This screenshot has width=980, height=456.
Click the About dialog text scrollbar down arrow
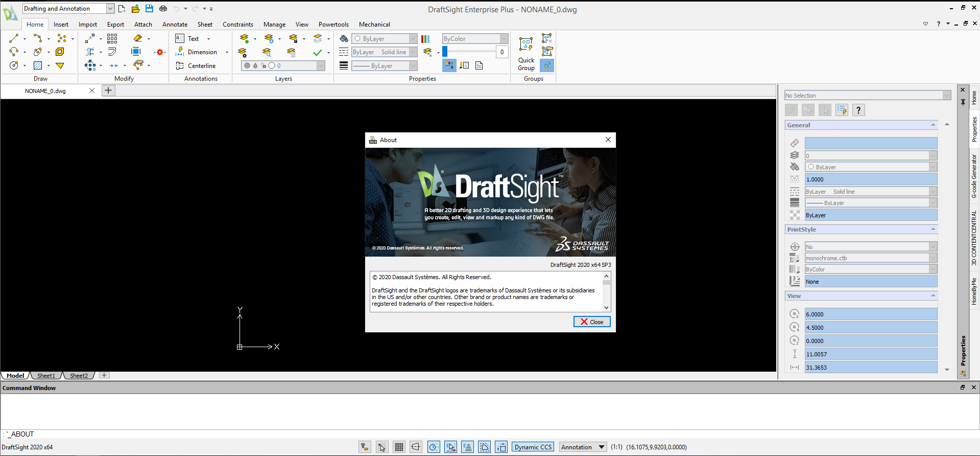click(606, 308)
